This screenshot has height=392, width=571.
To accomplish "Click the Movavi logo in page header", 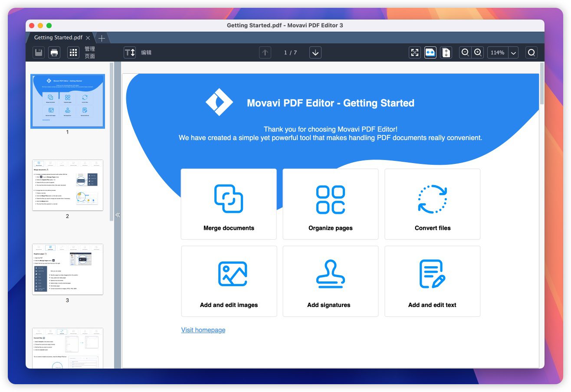I will [x=219, y=102].
